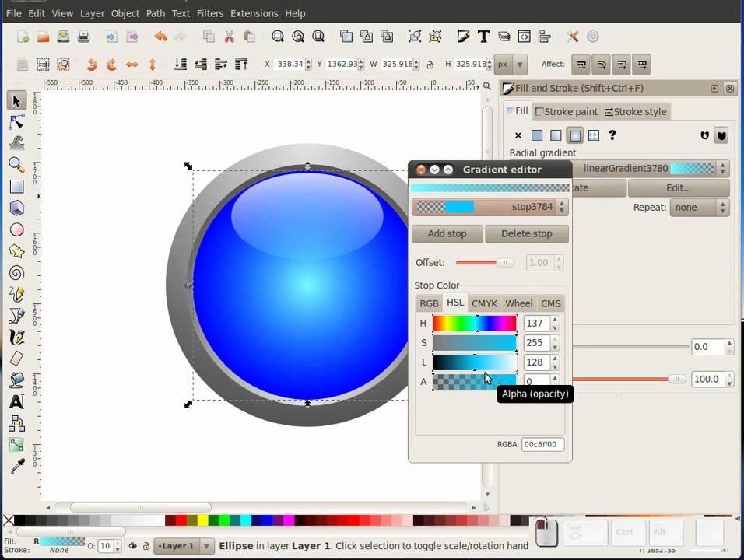Click the X coordinate stepper
Screen dimensions: 744x560
click(x=308, y=65)
